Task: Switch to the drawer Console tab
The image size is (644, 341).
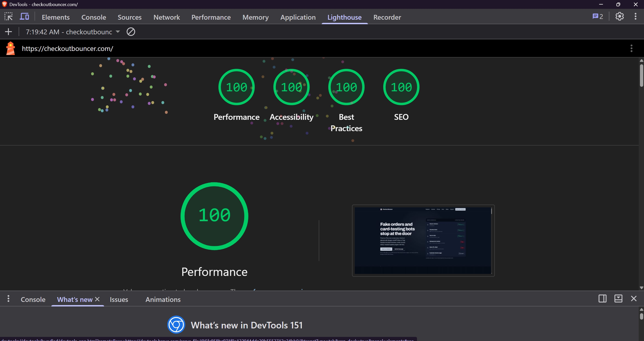Action: (33, 299)
